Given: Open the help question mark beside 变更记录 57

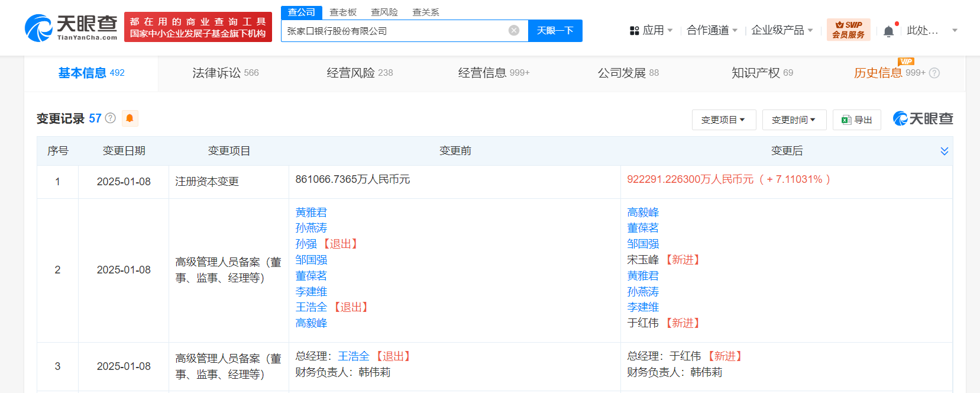Looking at the screenshot, I should click(x=111, y=118).
